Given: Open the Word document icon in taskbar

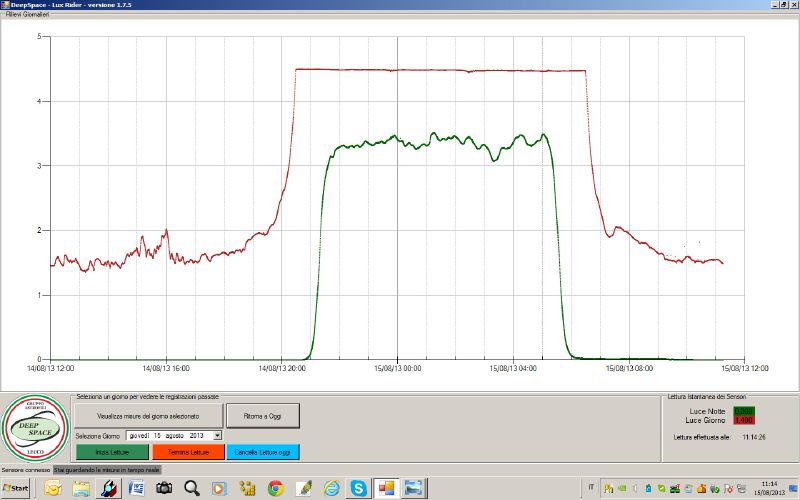Looking at the screenshot, I should pyautogui.click(x=136, y=488).
